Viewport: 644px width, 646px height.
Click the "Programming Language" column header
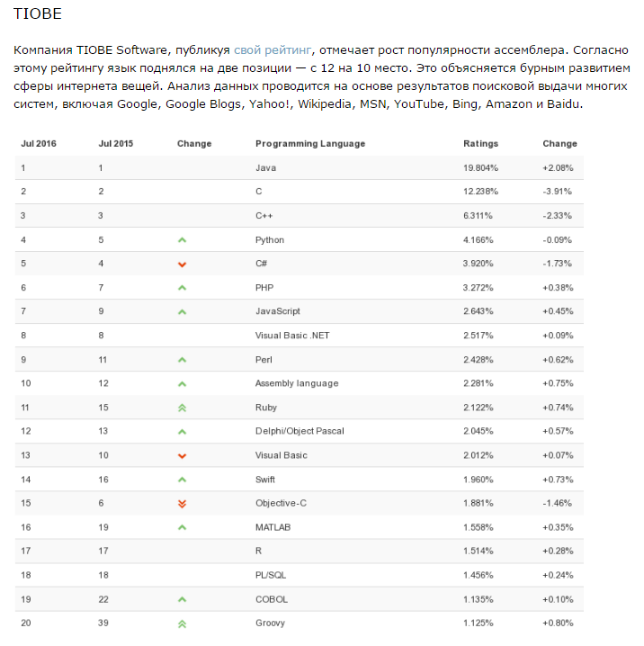[309, 144]
